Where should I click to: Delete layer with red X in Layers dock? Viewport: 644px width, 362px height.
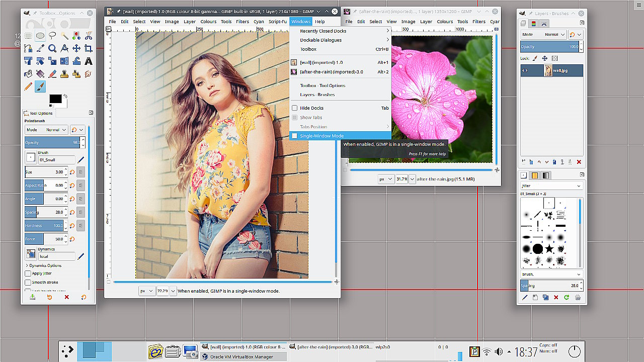coord(579,162)
